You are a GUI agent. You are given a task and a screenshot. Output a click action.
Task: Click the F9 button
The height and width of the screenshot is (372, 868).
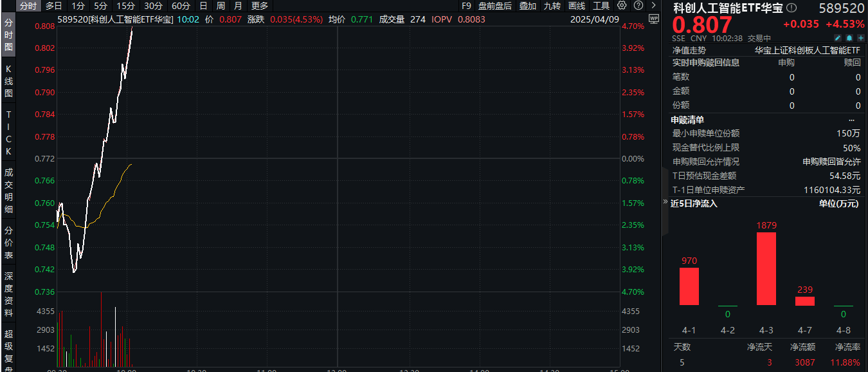click(x=467, y=6)
